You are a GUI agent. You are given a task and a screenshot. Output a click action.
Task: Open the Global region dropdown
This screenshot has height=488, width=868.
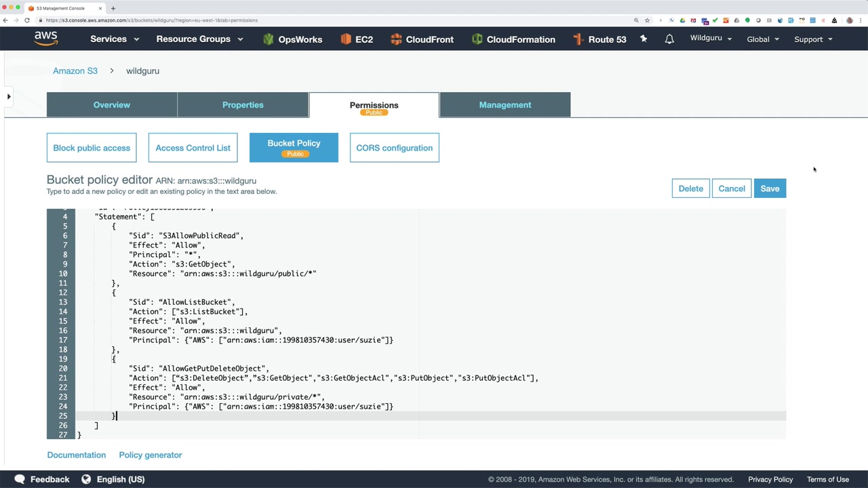tap(763, 39)
